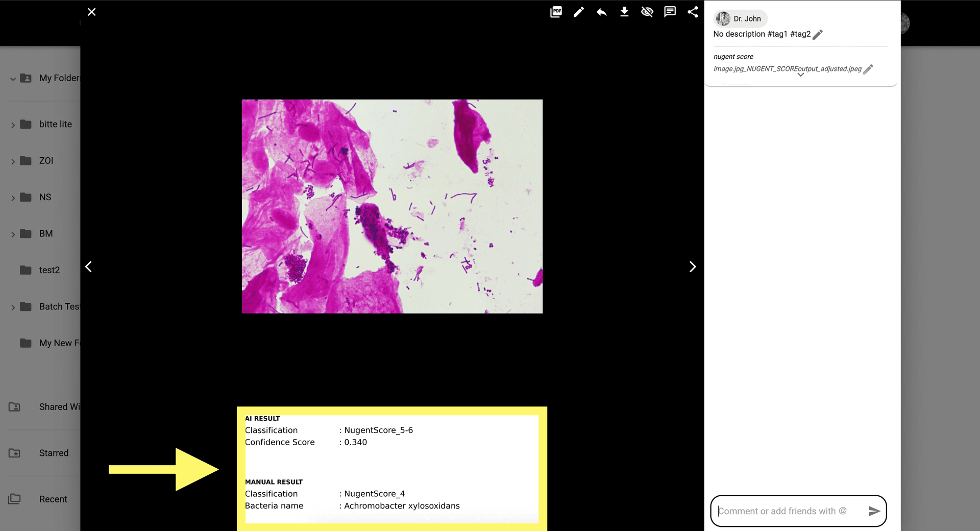Image resolution: width=980 pixels, height=531 pixels.
Task: Expand the image details chevron
Action: pyautogui.click(x=800, y=75)
